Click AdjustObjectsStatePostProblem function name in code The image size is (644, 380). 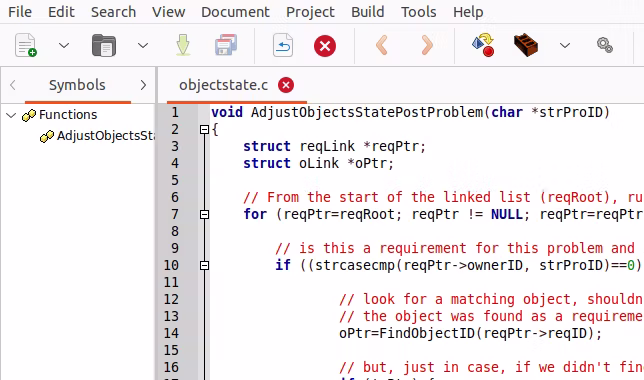367,112
